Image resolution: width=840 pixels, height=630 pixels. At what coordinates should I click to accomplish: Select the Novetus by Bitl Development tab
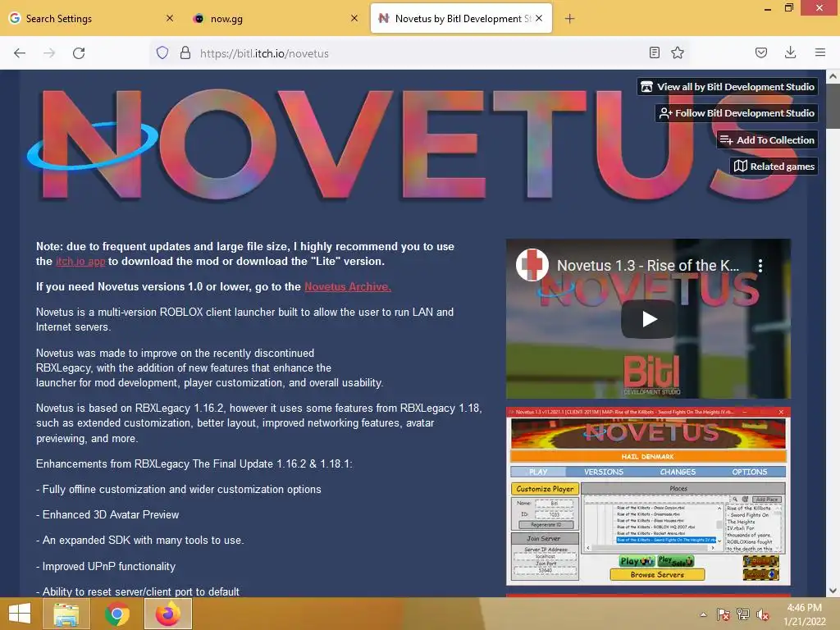pyautogui.click(x=461, y=19)
